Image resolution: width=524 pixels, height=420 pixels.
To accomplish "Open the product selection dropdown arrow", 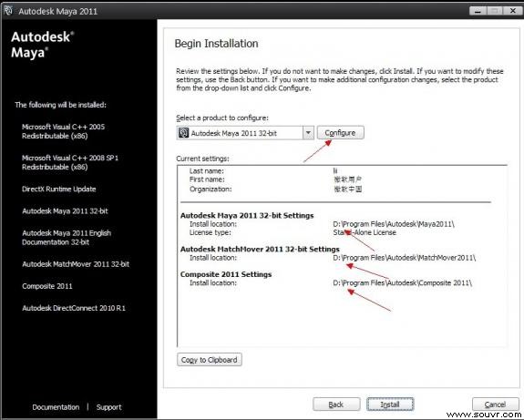I will (308, 133).
